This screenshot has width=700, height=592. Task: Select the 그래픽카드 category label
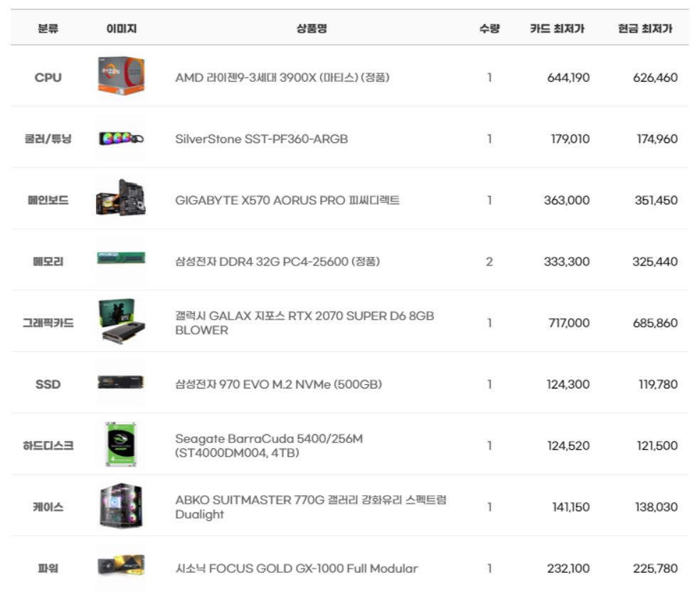[x=48, y=323]
